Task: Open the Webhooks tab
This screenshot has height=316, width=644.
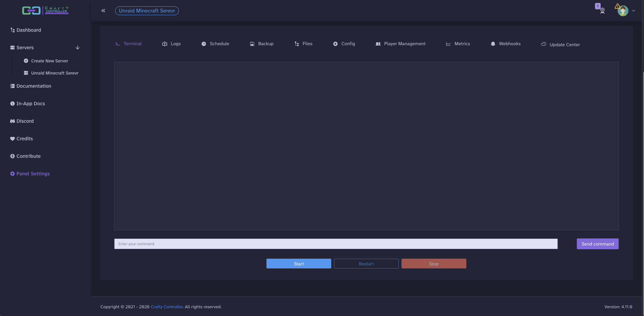Action: (506, 44)
